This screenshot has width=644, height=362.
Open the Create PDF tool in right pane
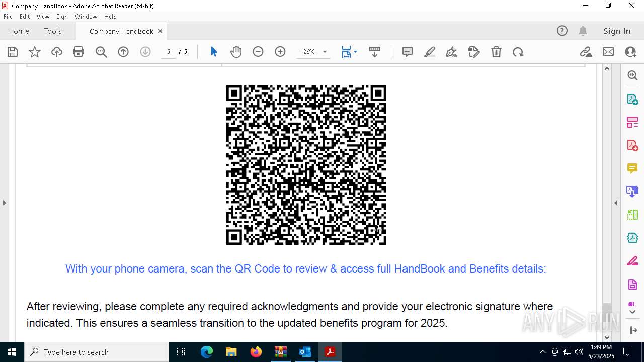coord(632,145)
